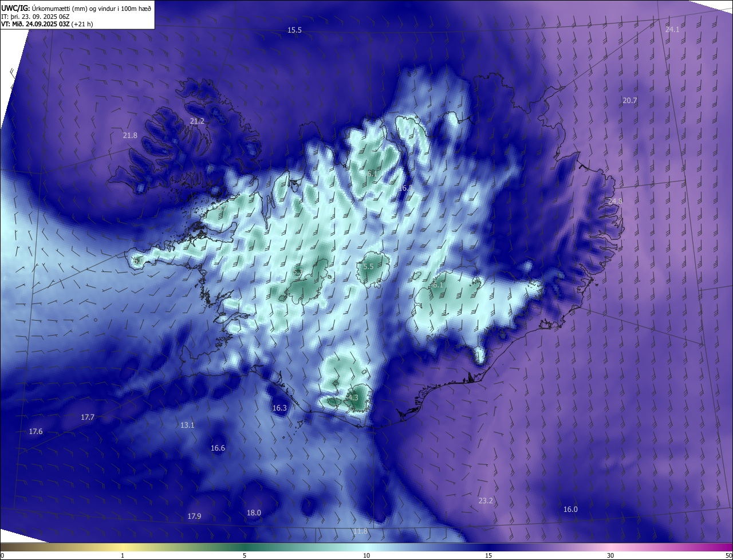Click the 13.1 value label on map

click(x=187, y=425)
